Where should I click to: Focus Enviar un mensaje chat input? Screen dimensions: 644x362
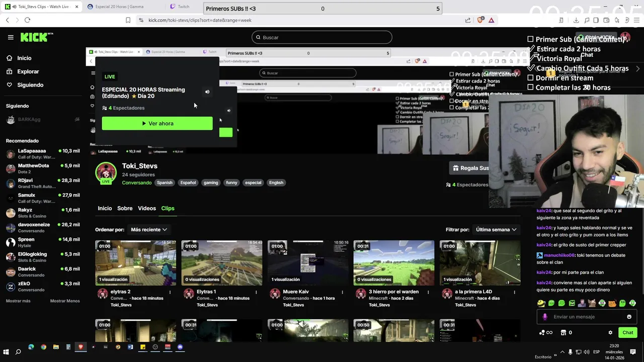[588, 317]
